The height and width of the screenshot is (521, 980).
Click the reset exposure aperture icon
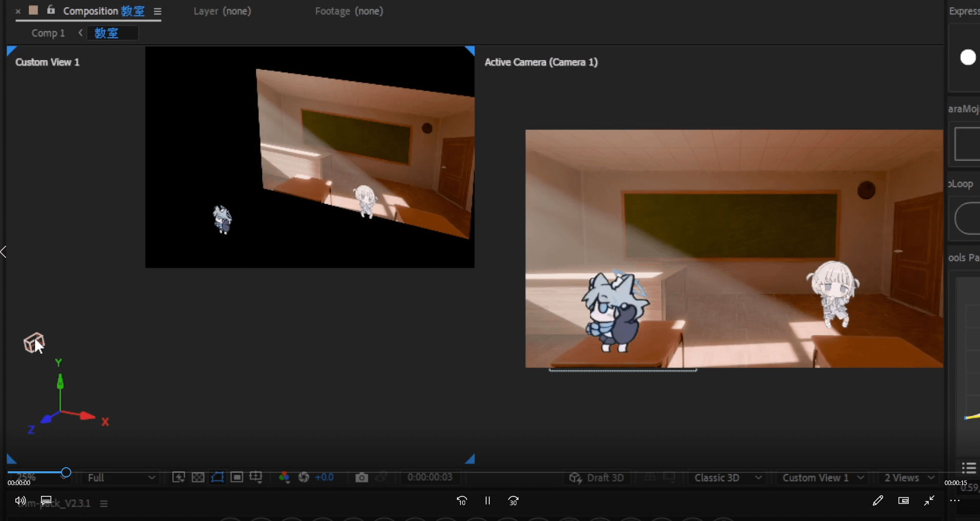pyautogui.click(x=304, y=477)
